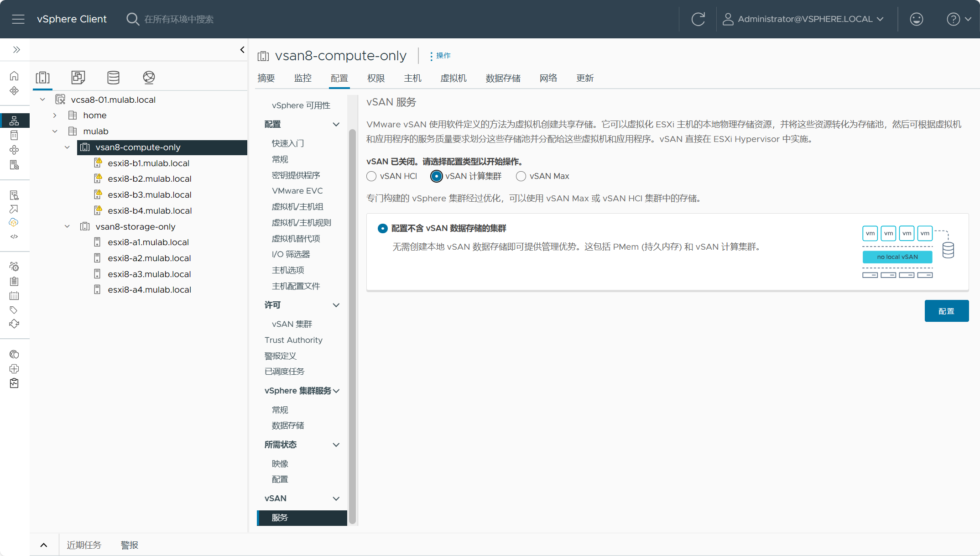The width and height of the screenshot is (980, 556).
Task: Open Lifecycle Manager icon in sidebar
Action: (14, 324)
